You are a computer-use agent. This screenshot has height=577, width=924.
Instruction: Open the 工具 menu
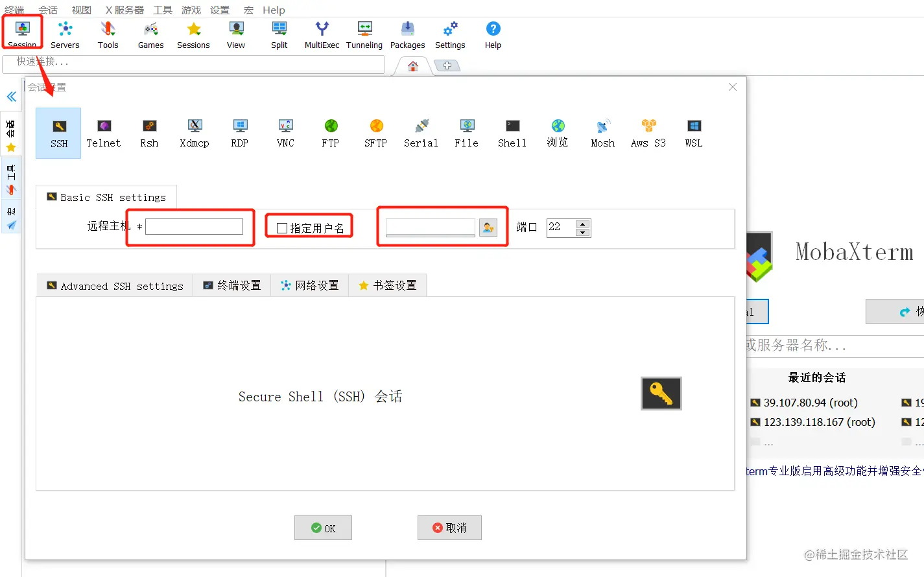pos(163,10)
